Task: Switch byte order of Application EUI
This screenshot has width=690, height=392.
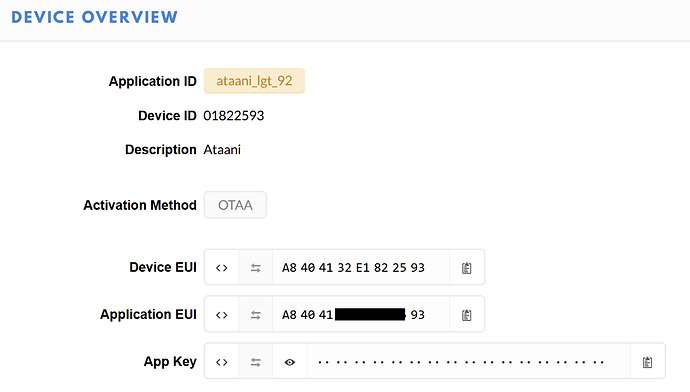Action: pos(256,315)
